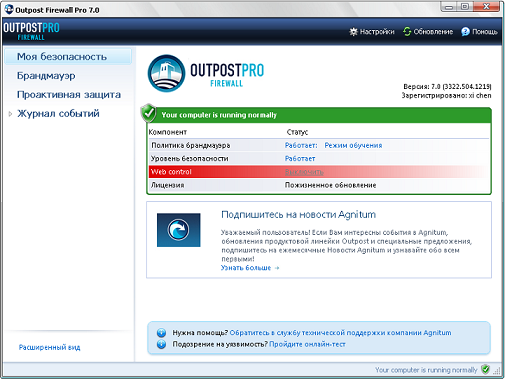Screen dimensions: 505x380
Task: Click info icon beside Нужна помощь
Action: click(161, 333)
